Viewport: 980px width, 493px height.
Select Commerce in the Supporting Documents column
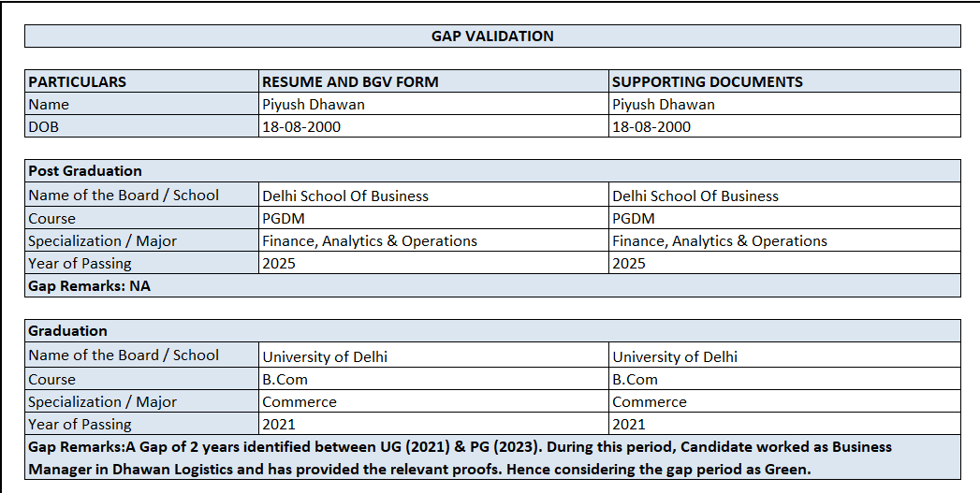(x=784, y=402)
